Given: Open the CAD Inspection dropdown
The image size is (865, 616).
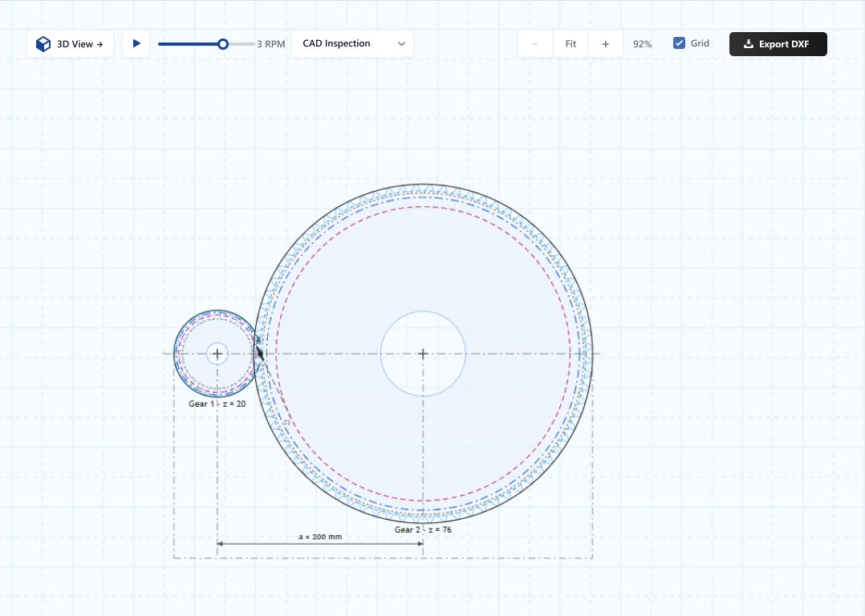Looking at the screenshot, I should pyautogui.click(x=352, y=43).
